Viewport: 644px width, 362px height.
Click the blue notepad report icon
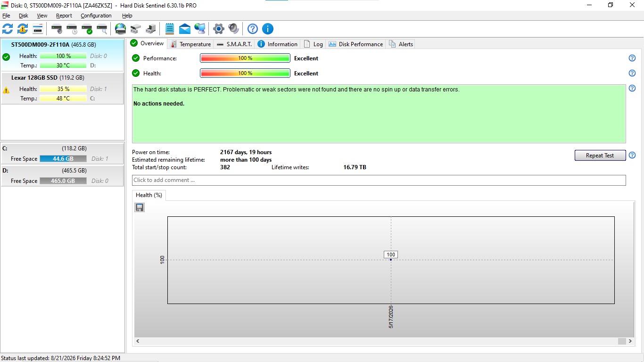point(170,29)
